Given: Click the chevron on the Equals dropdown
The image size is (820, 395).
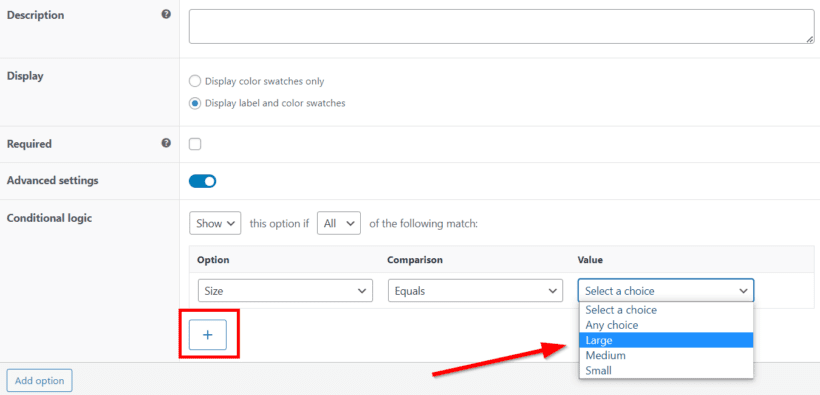Looking at the screenshot, I should [x=551, y=291].
